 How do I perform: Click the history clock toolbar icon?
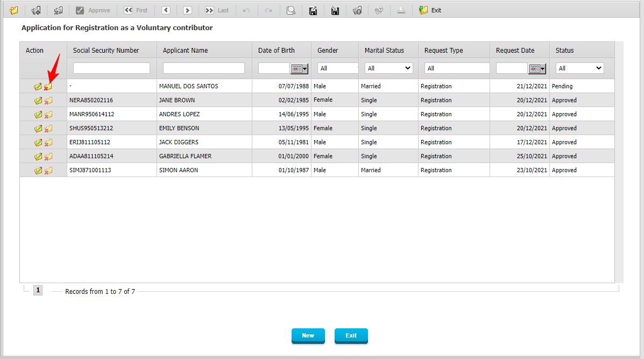pyautogui.click(x=379, y=10)
